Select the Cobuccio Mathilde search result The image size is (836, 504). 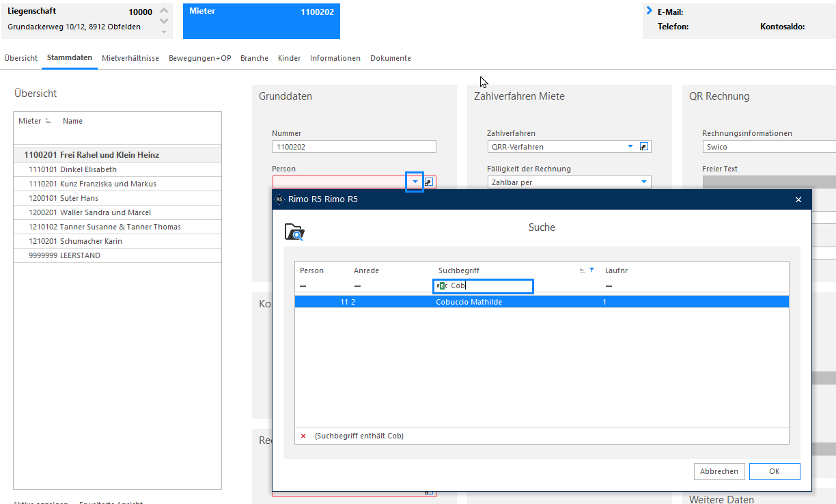point(542,302)
